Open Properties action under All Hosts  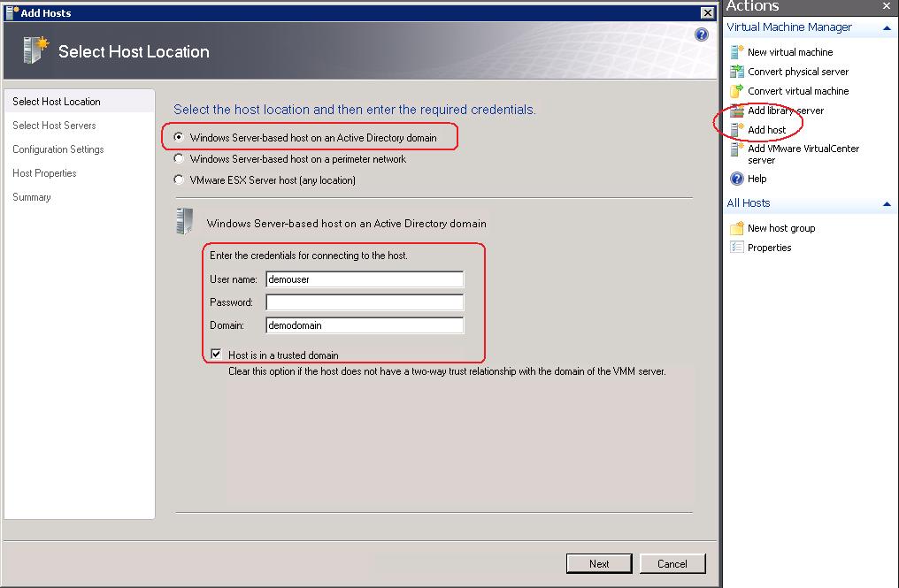tap(770, 248)
